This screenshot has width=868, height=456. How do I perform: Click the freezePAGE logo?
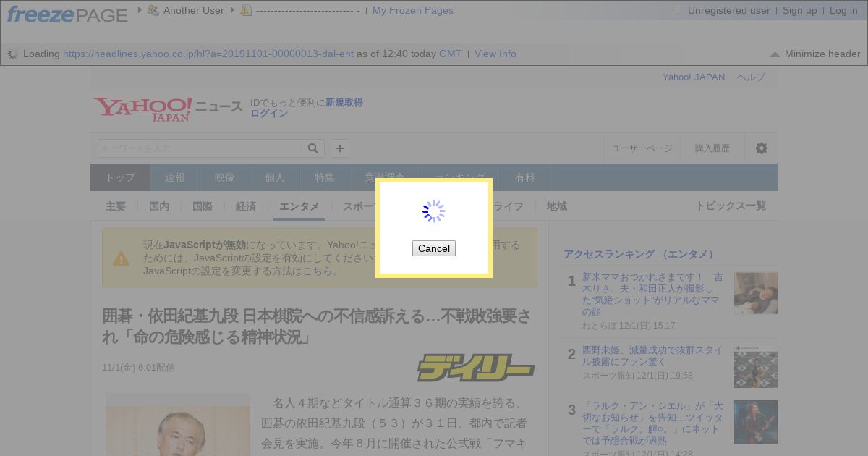click(x=67, y=13)
